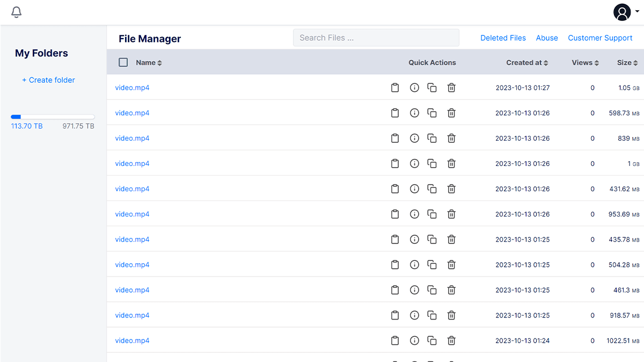Trash the 953.69 MB video file

tap(451, 214)
